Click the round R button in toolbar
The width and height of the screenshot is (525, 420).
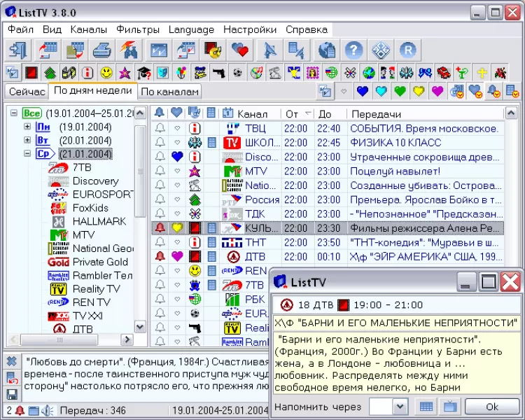(407, 50)
